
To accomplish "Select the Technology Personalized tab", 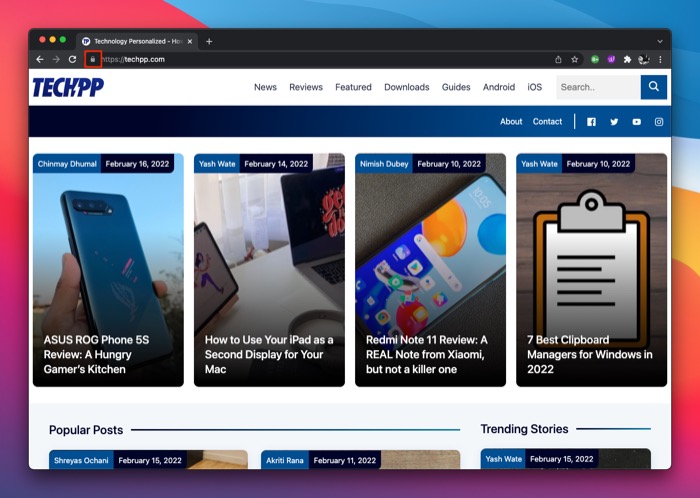I will pos(138,42).
